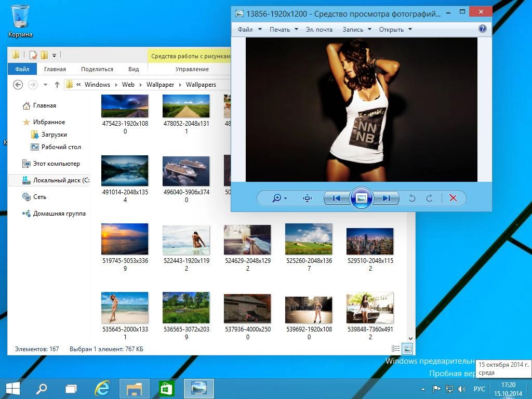Viewport: 532px width, 399px height.
Task: Rotate photo counterclockwise
Action: point(412,198)
